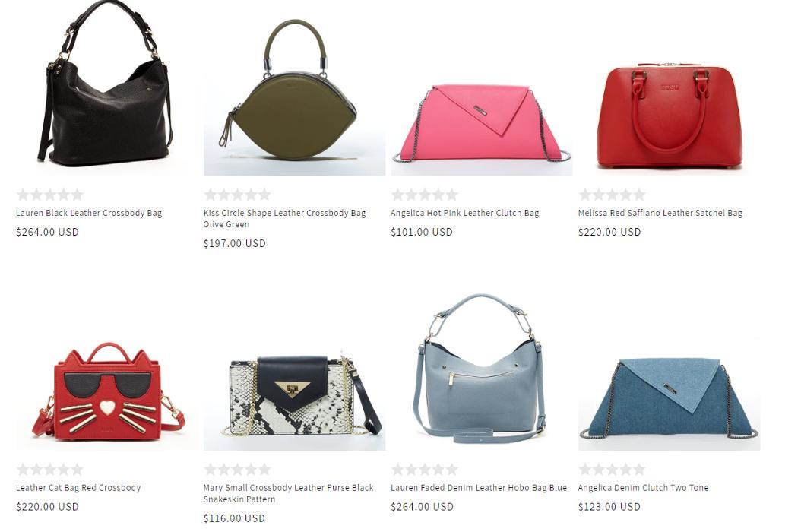
Task: Select star rating under the Melissa Red satchel
Action: pos(612,195)
